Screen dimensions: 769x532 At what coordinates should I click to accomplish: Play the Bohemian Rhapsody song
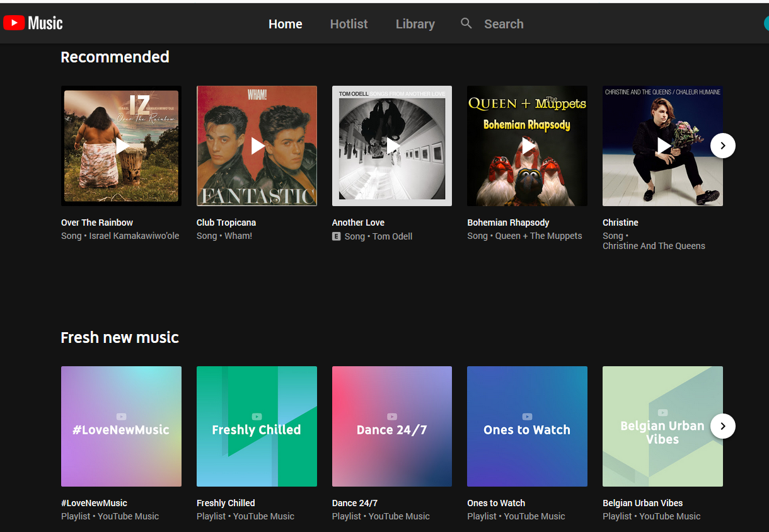tap(527, 146)
